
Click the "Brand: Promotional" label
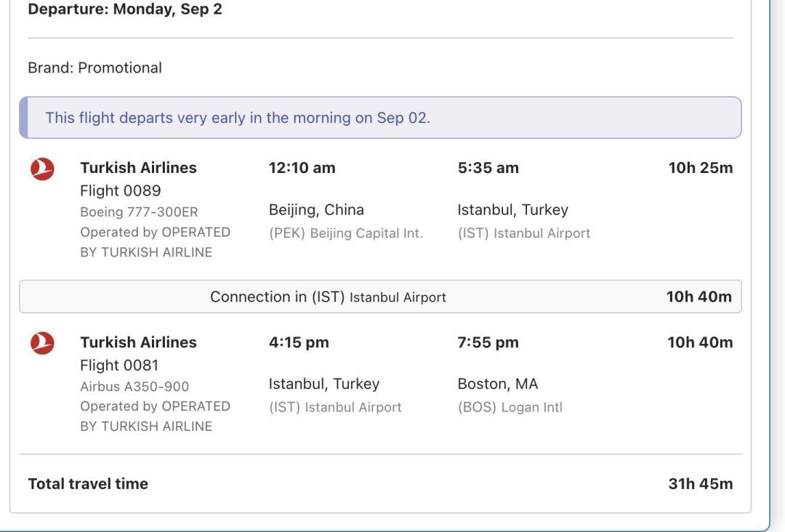click(94, 68)
